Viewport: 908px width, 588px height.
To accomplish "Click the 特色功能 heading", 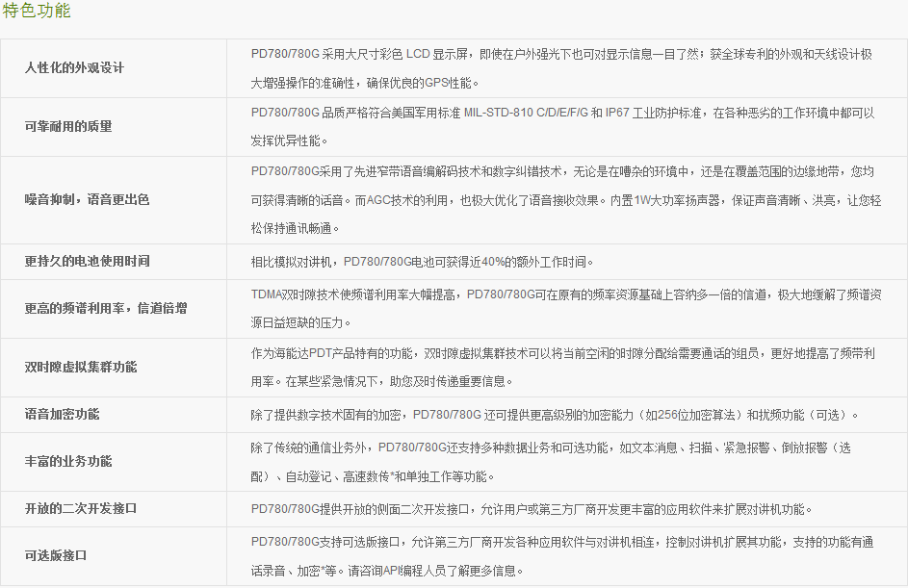I will pos(37,11).
